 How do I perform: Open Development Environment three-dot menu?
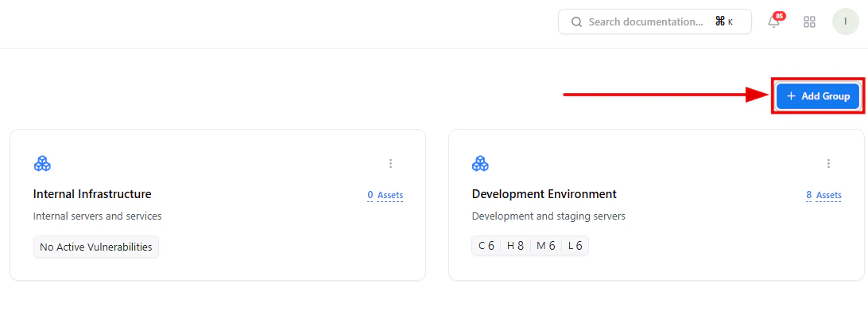(829, 164)
